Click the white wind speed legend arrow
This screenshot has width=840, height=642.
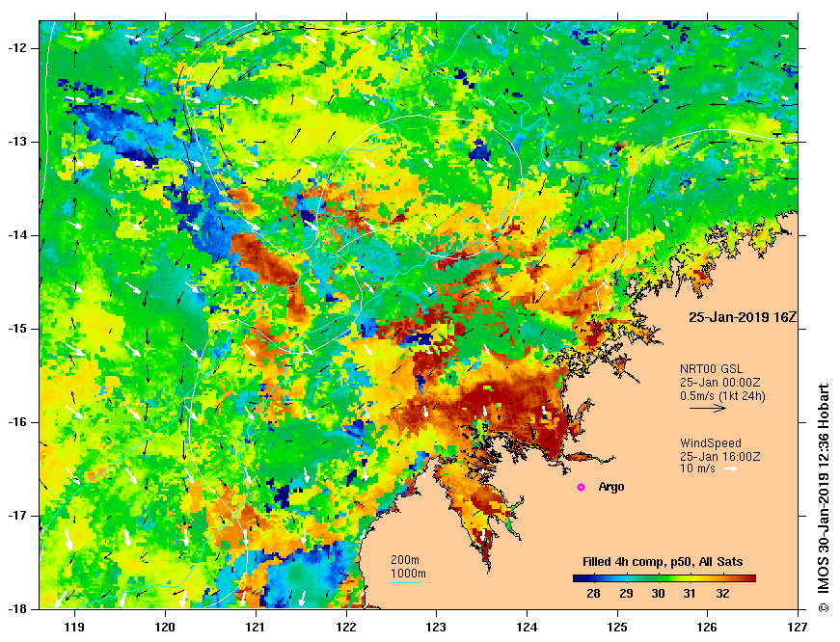pos(730,469)
